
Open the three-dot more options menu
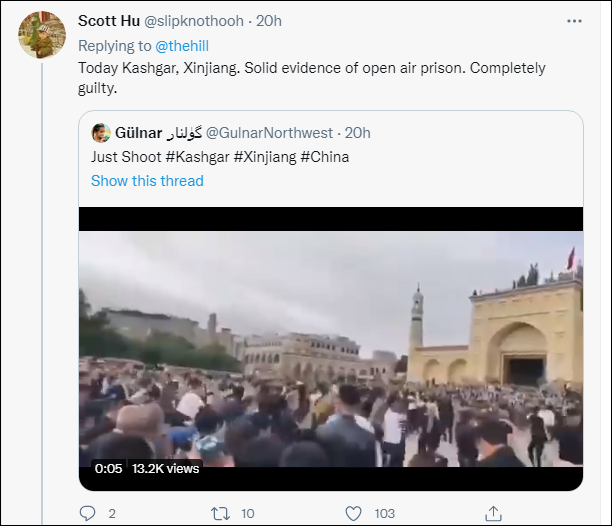click(x=572, y=20)
